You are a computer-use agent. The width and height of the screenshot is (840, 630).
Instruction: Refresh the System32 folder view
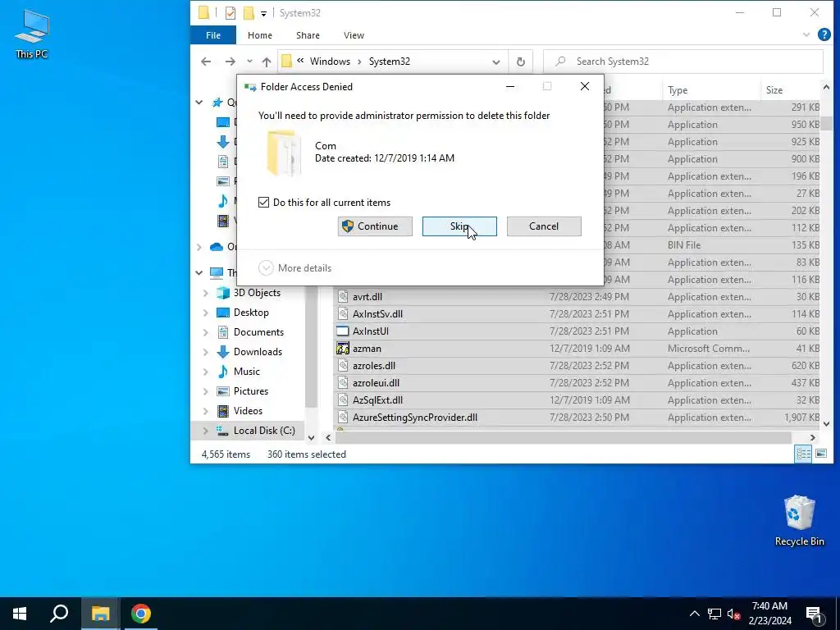click(x=520, y=62)
